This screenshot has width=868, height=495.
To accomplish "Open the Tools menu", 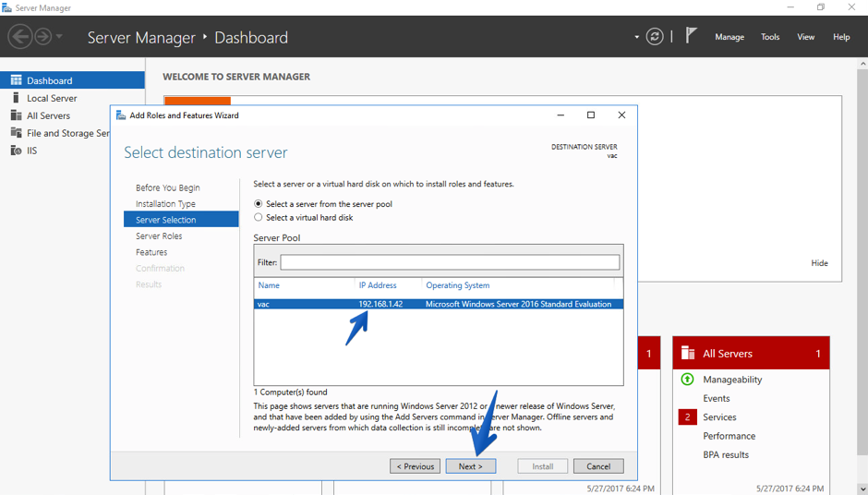I will (x=769, y=37).
